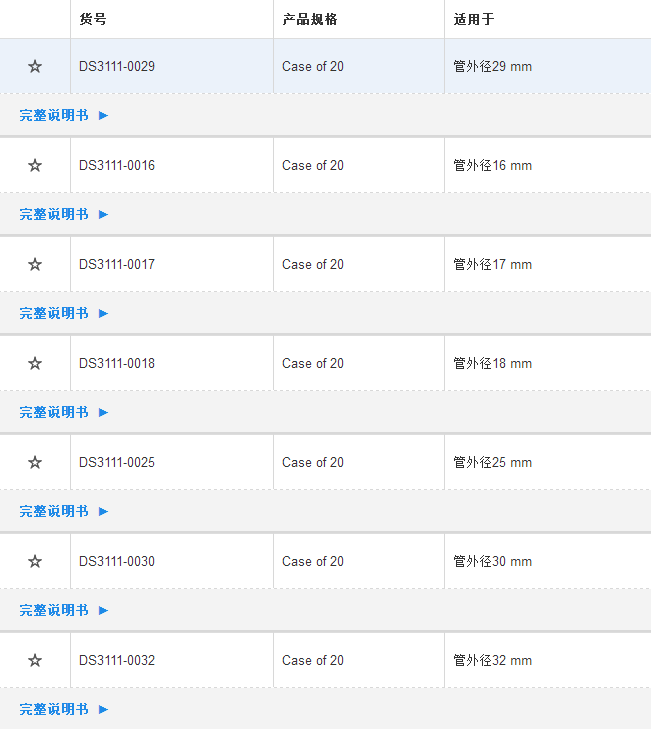
Task: Click the 适用于 column header
Action: [x=474, y=19]
